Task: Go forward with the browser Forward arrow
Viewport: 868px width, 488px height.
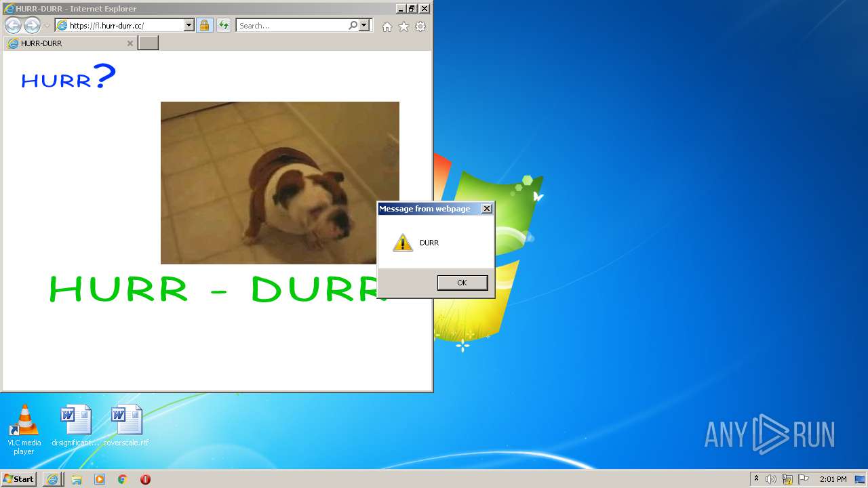Action: pyautogui.click(x=32, y=26)
